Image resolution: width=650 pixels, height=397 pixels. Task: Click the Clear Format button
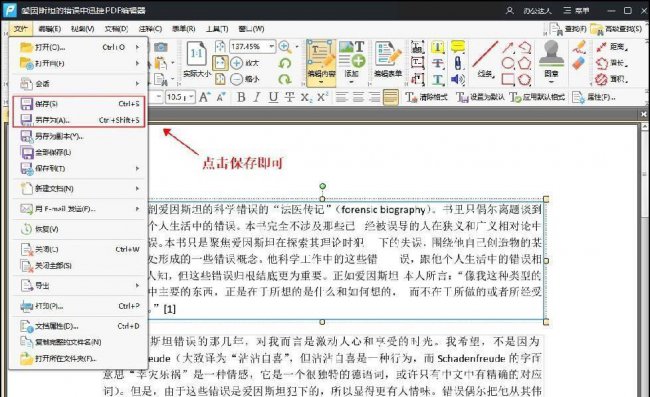click(427, 97)
